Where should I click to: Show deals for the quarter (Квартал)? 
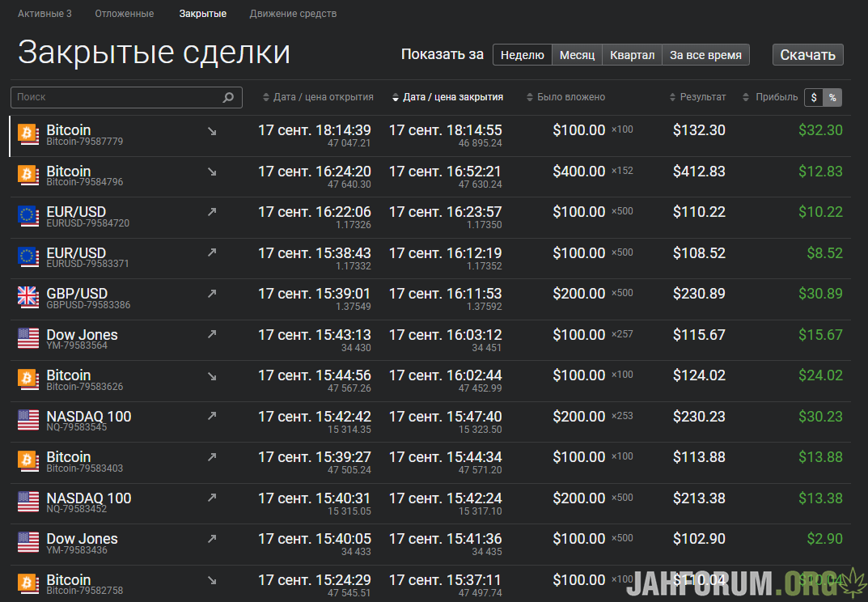click(x=632, y=55)
